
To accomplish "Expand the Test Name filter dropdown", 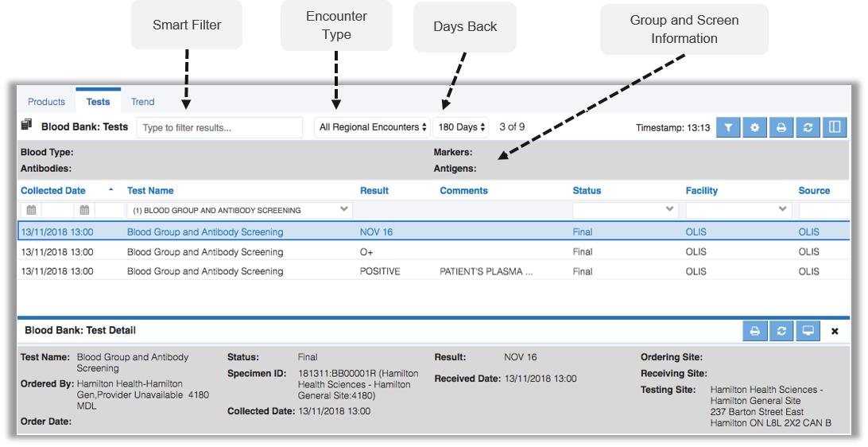I will point(344,210).
